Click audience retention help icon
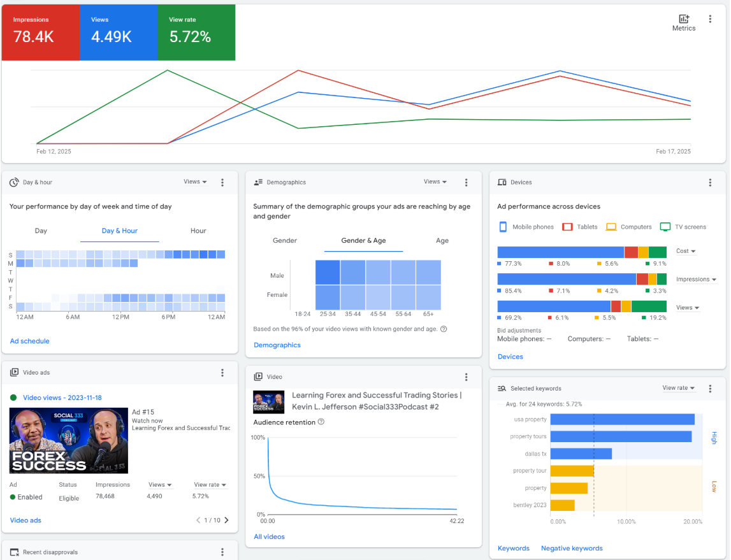Screen dimensions: 731x560 click(x=321, y=422)
